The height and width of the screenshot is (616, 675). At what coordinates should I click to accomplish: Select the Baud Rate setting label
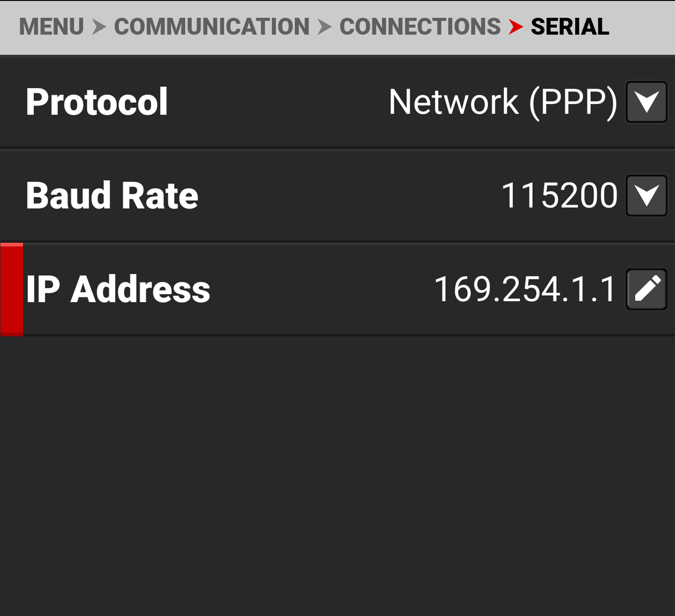click(112, 196)
